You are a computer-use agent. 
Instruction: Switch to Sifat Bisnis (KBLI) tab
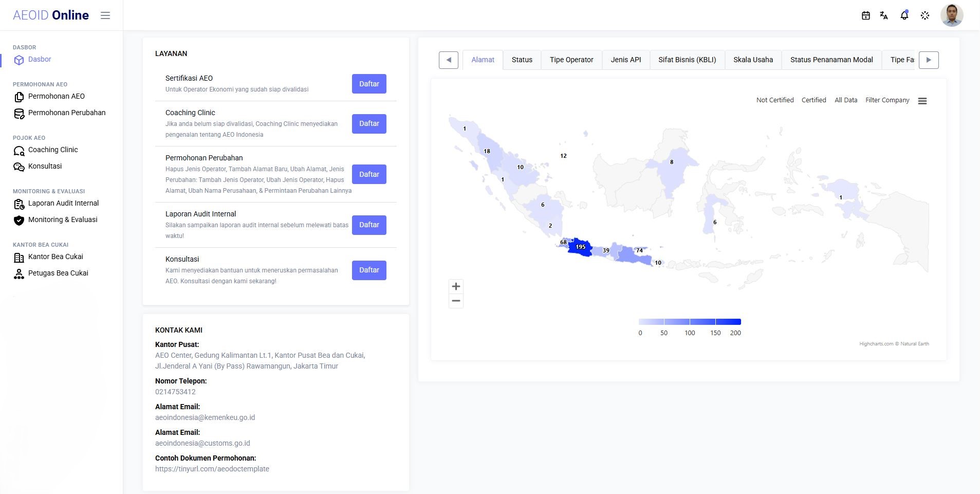(687, 60)
